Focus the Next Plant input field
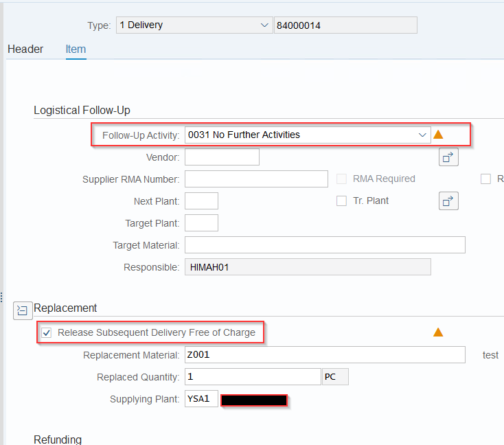This screenshot has width=504, height=445. click(x=202, y=201)
